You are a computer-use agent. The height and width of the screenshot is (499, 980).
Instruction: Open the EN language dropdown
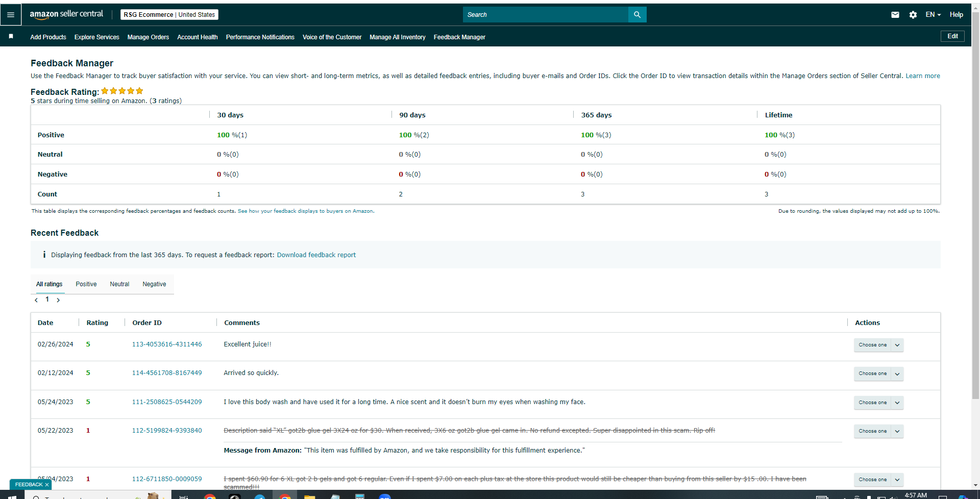click(x=933, y=15)
